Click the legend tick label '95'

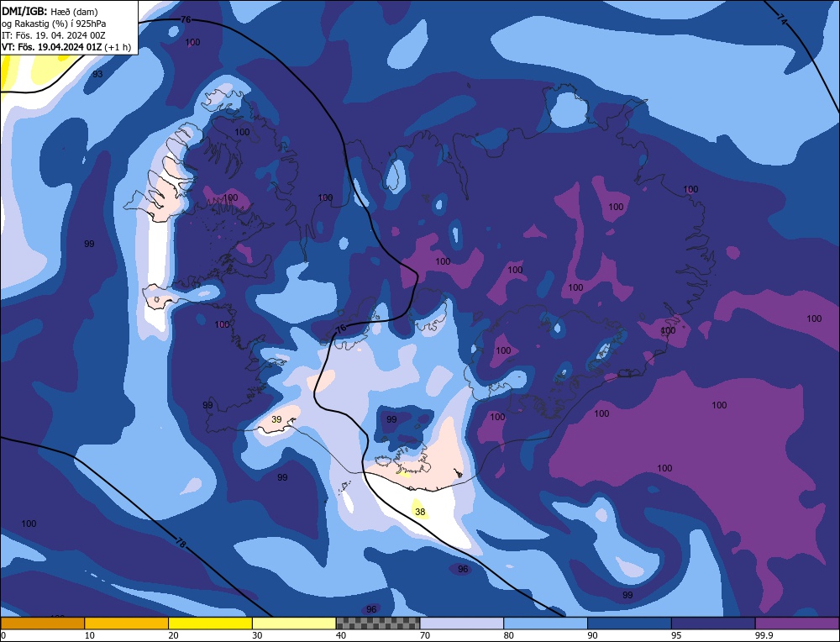pyautogui.click(x=676, y=635)
